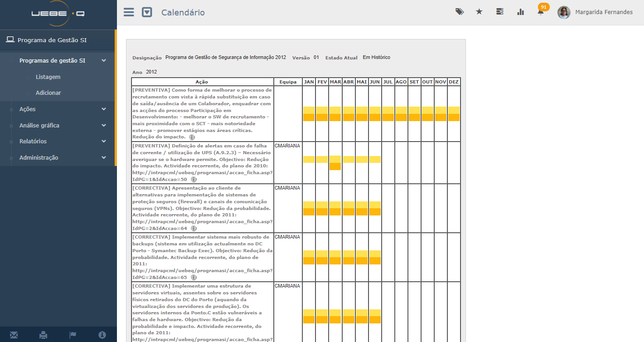Image resolution: width=644 pixels, height=342 pixels.
Task: Expand the Análise gráfica section
Action: click(x=104, y=126)
